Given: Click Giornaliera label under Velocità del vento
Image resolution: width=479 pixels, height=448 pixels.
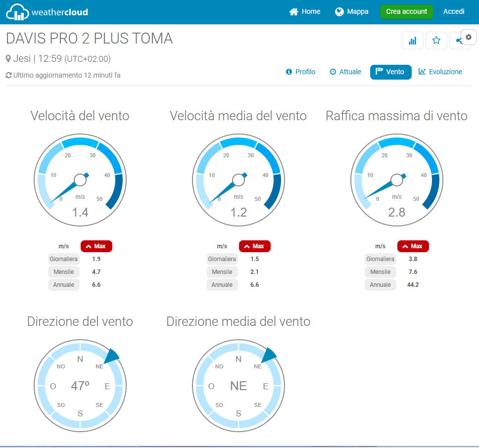Looking at the screenshot, I should click(x=63, y=259).
